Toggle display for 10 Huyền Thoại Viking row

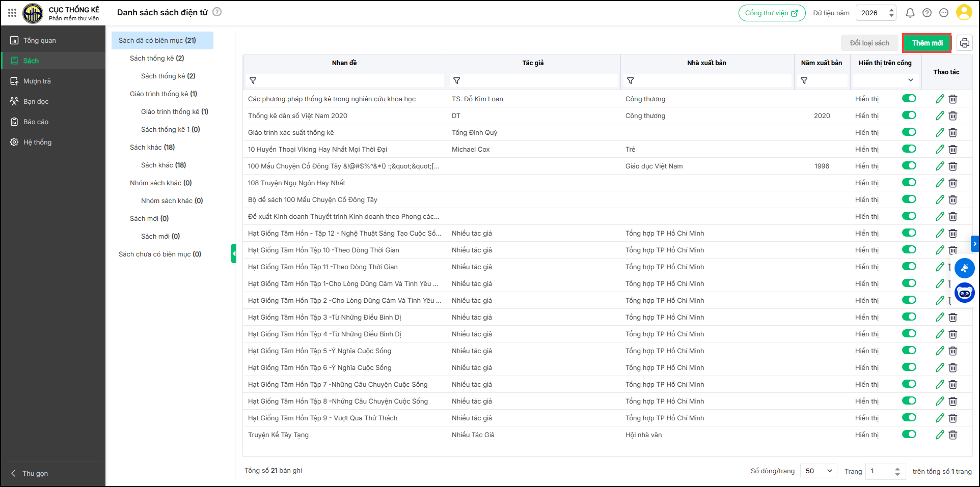tap(909, 149)
